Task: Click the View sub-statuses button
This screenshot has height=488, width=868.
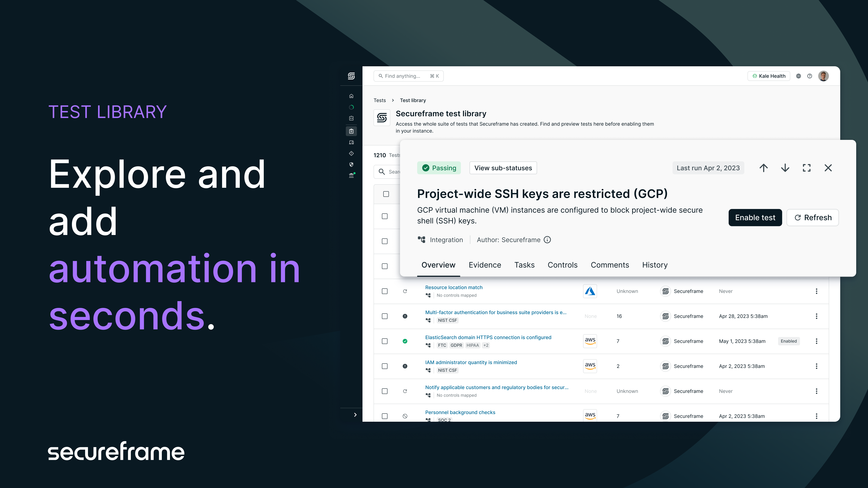Action: pyautogui.click(x=503, y=168)
